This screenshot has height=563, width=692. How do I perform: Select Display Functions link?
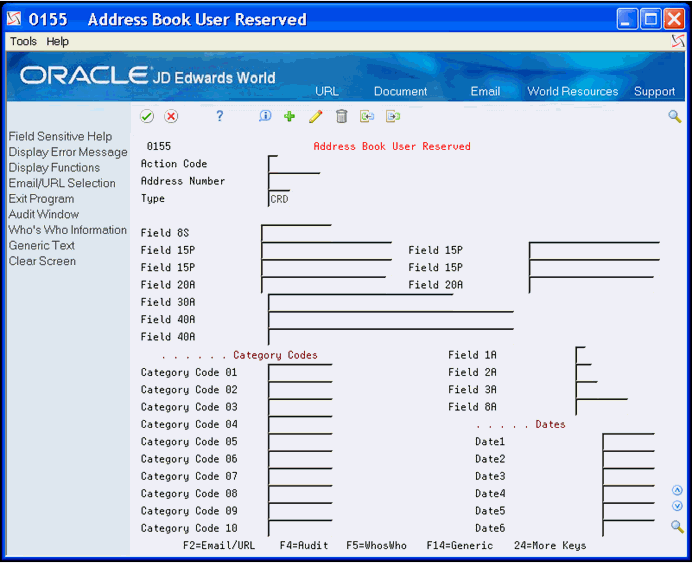(x=54, y=168)
